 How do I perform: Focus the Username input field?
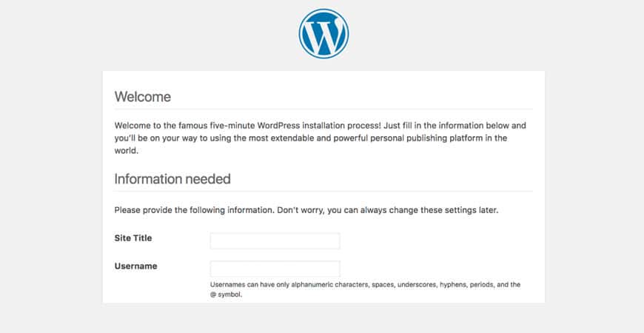click(275, 269)
